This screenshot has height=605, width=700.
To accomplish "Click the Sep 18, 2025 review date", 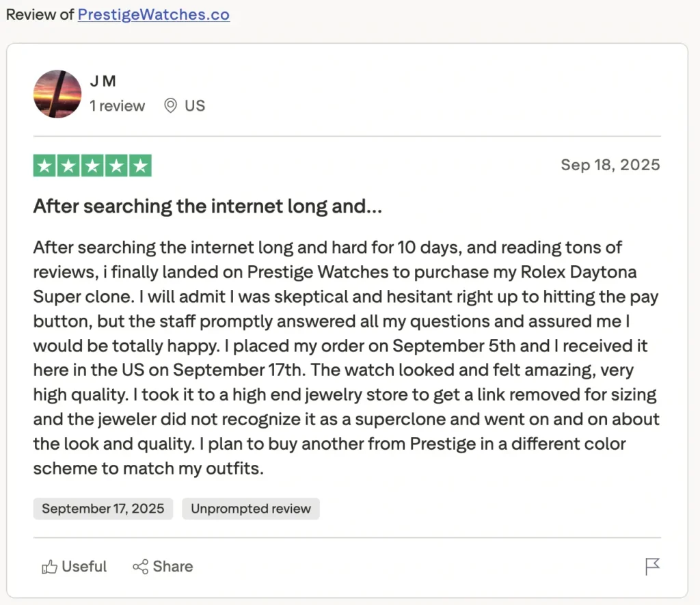I will pyautogui.click(x=610, y=165).
